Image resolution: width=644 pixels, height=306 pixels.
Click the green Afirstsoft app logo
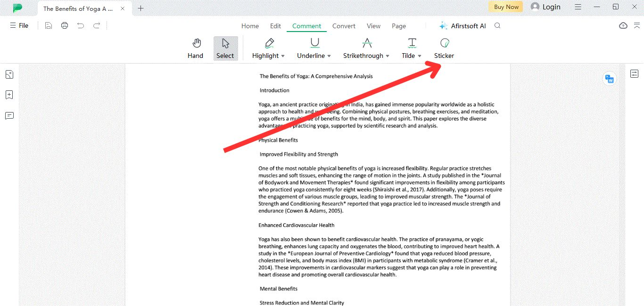pos(17,8)
